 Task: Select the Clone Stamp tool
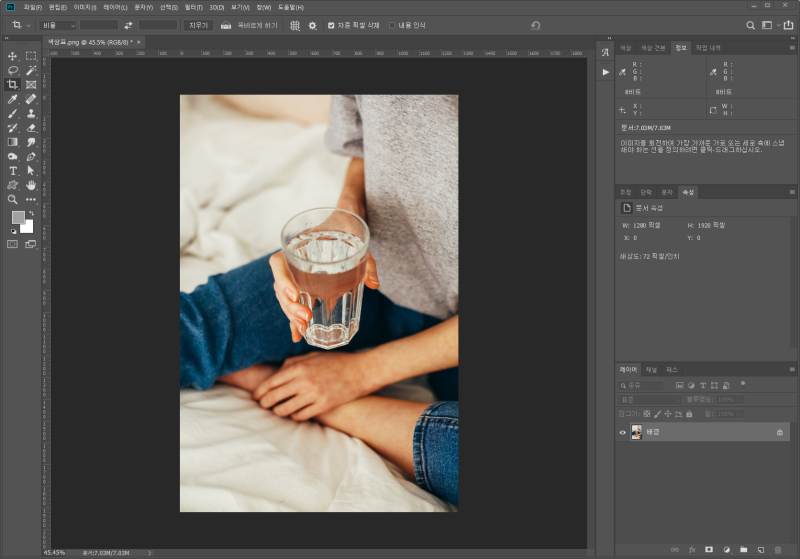pos(31,113)
